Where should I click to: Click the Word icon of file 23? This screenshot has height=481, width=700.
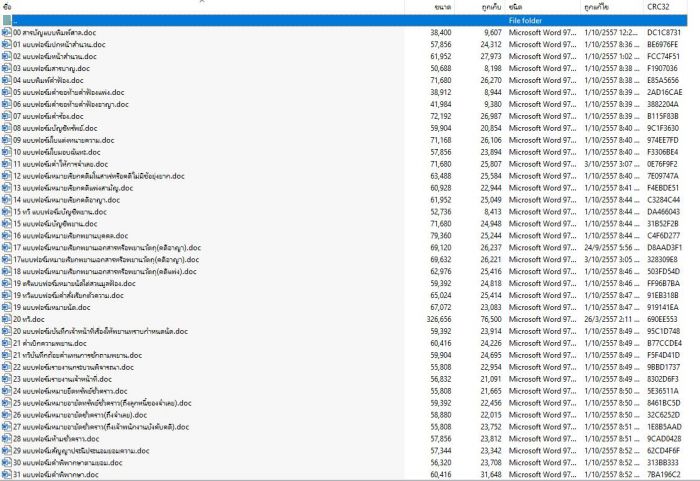7,379
